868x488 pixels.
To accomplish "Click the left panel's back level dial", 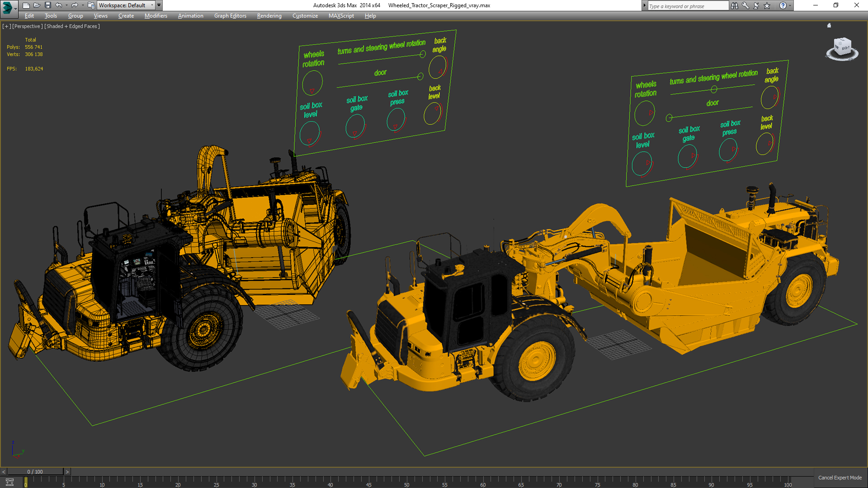I will click(x=433, y=113).
